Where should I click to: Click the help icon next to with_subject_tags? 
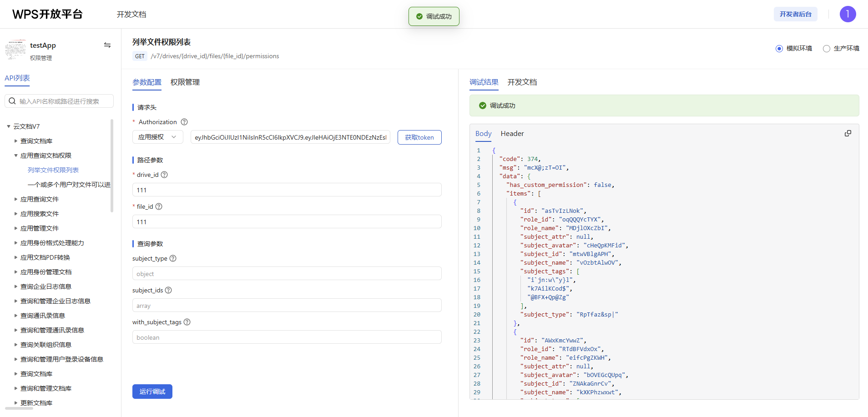(x=187, y=322)
